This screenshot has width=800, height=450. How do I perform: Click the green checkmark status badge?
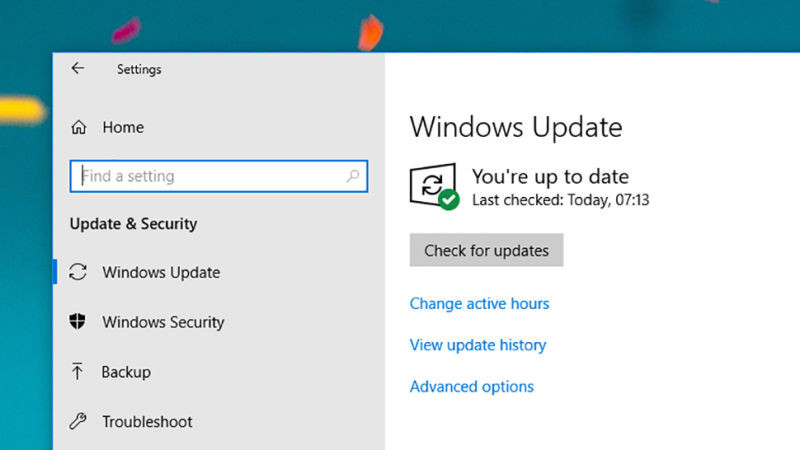click(x=449, y=199)
